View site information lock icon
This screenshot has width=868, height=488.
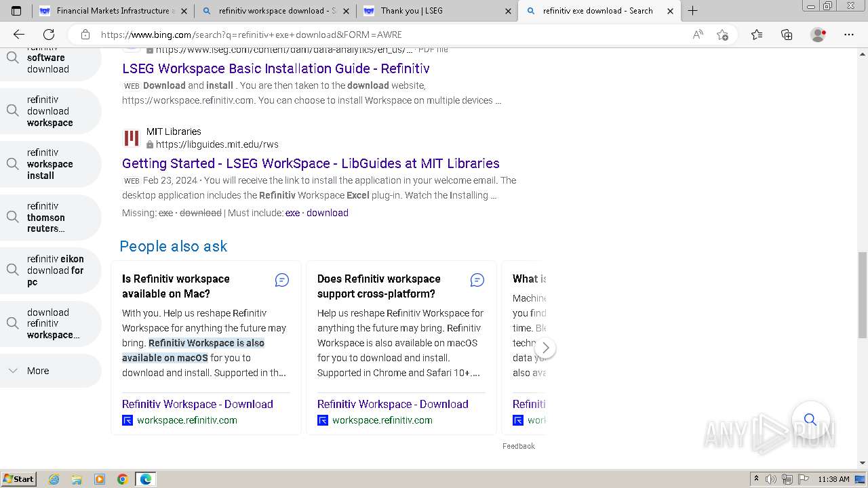(85, 35)
